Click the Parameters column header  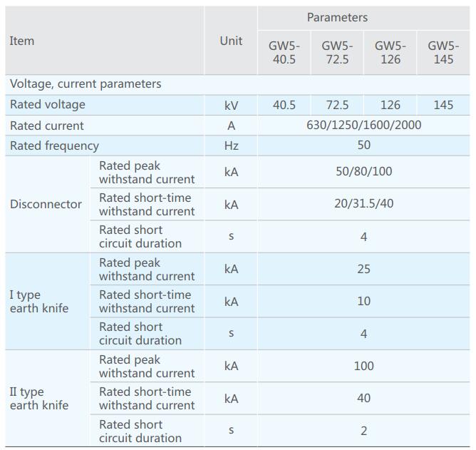[x=337, y=17]
